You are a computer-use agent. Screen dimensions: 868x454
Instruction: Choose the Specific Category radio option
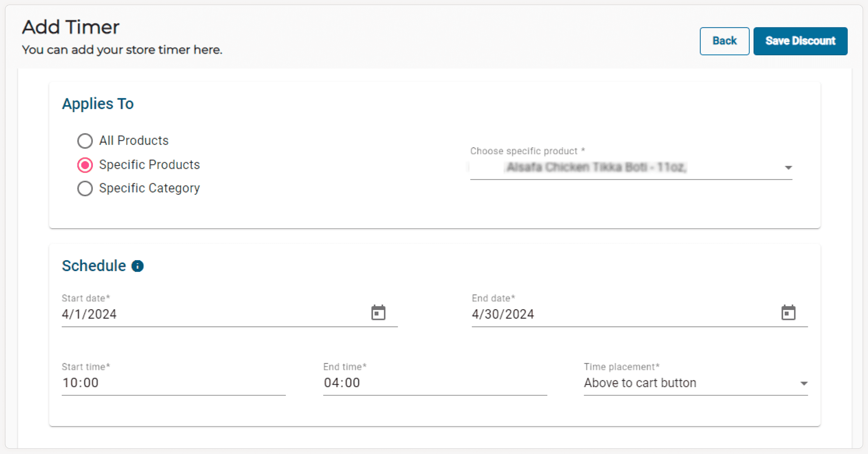(x=85, y=189)
